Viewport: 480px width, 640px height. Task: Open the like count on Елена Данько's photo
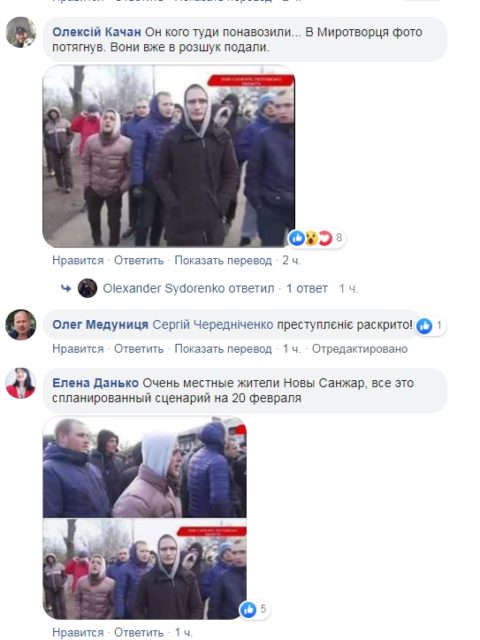253,609
